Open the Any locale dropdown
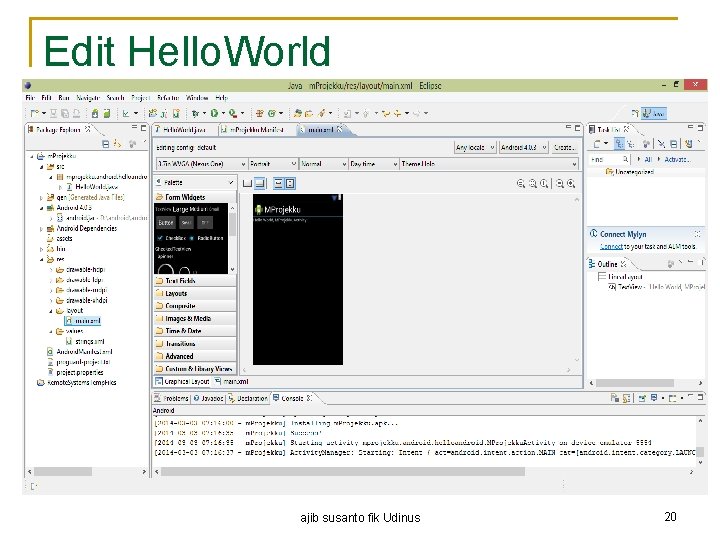This screenshot has height=540, width=720. point(475,147)
